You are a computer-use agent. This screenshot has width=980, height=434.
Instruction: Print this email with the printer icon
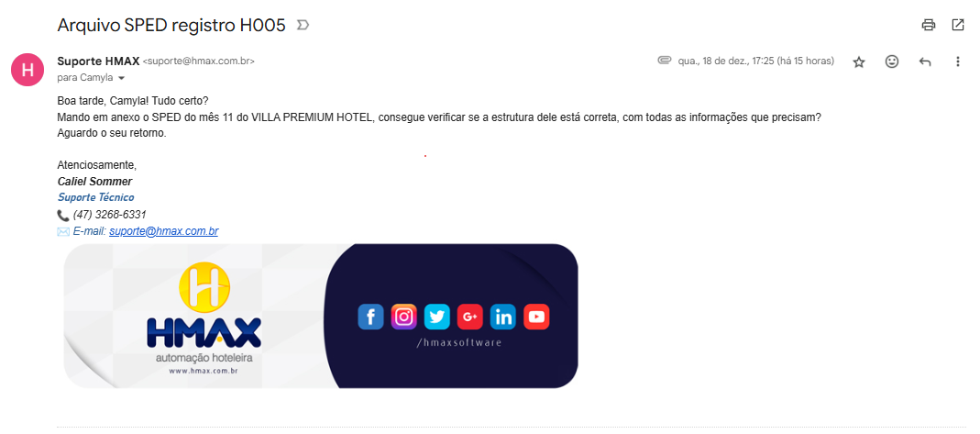(x=929, y=25)
